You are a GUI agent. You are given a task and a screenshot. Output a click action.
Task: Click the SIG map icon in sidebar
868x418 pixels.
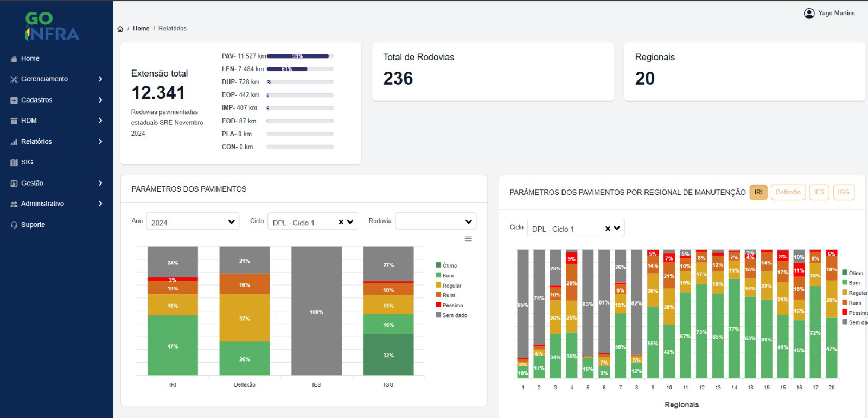[x=14, y=162]
